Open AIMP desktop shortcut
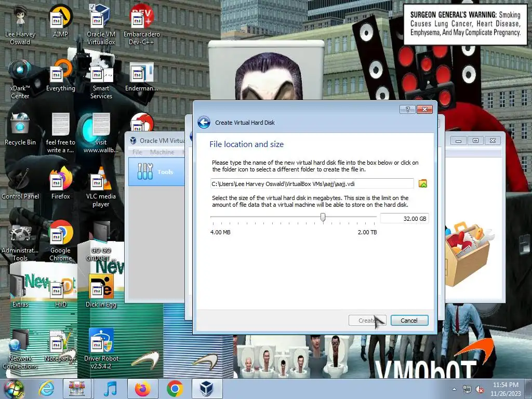This screenshot has height=399, width=532. coord(60,21)
